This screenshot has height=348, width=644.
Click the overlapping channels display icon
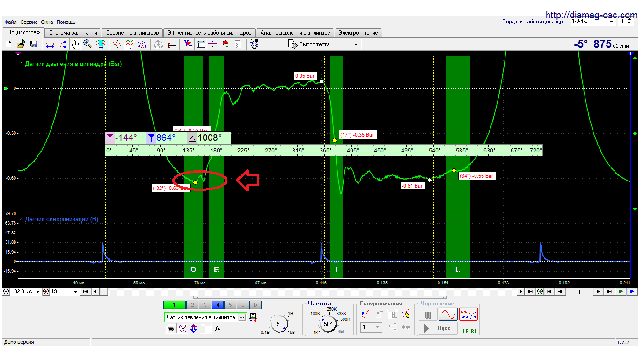[117, 44]
